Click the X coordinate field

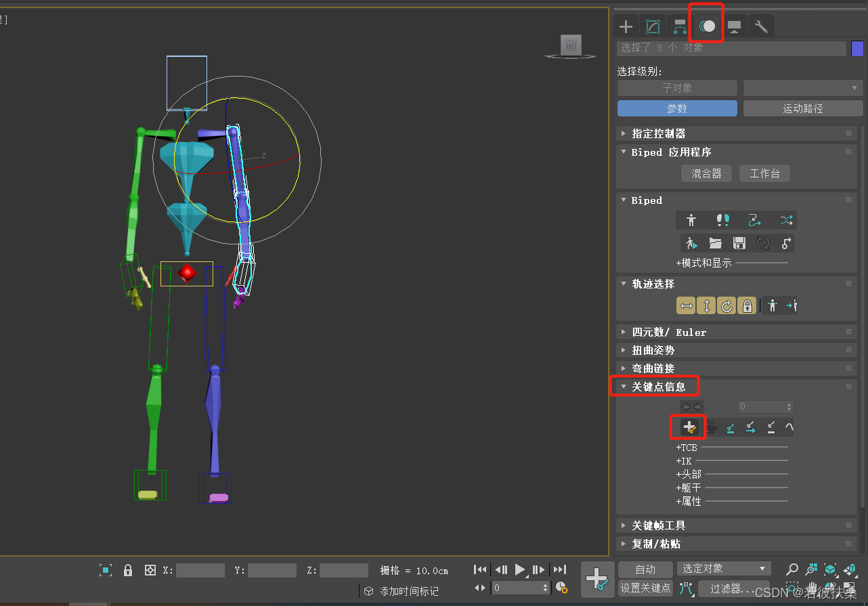(200, 570)
